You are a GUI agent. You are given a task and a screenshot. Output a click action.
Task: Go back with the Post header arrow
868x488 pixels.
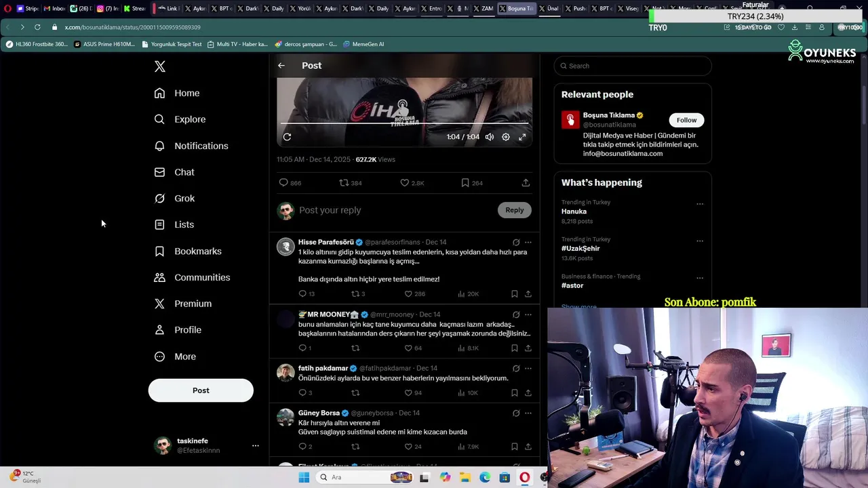pyautogui.click(x=281, y=66)
